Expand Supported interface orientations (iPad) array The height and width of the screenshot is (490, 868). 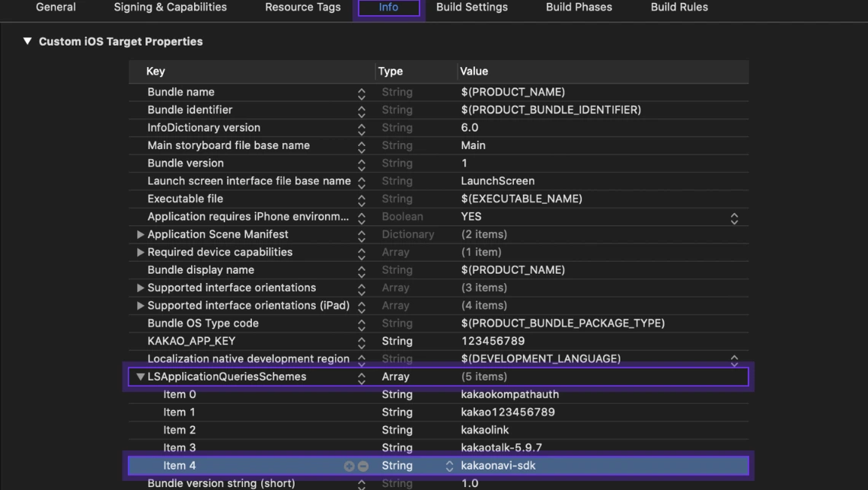(140, 305)
